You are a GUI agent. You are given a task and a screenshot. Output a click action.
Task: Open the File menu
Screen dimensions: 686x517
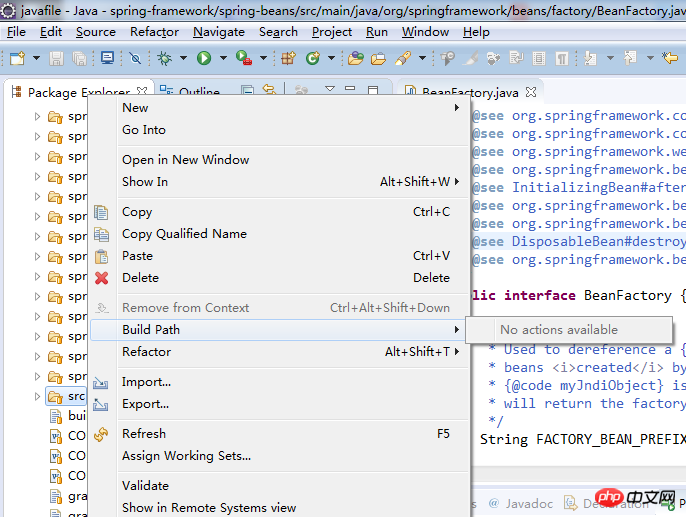[16, 32]
